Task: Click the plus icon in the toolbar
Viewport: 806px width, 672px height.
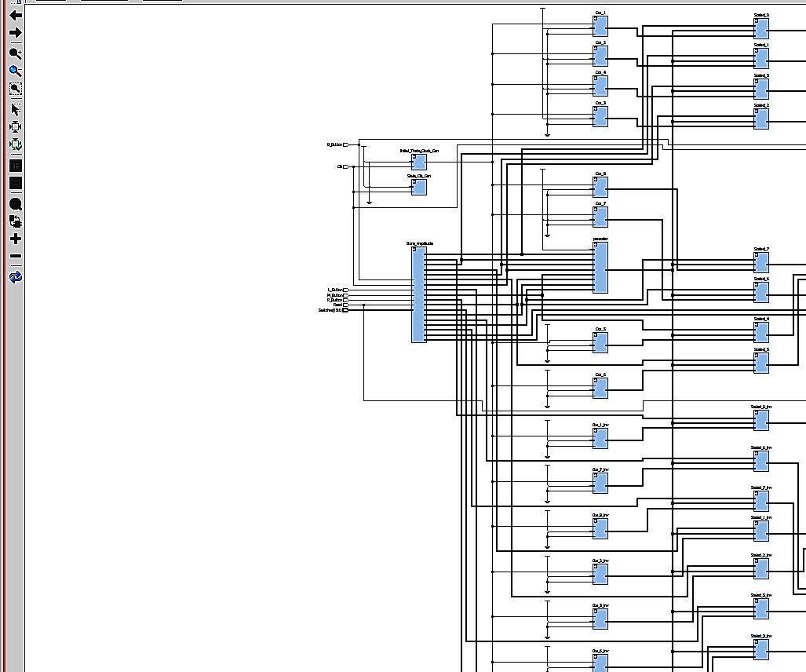Action: (15, 239)
